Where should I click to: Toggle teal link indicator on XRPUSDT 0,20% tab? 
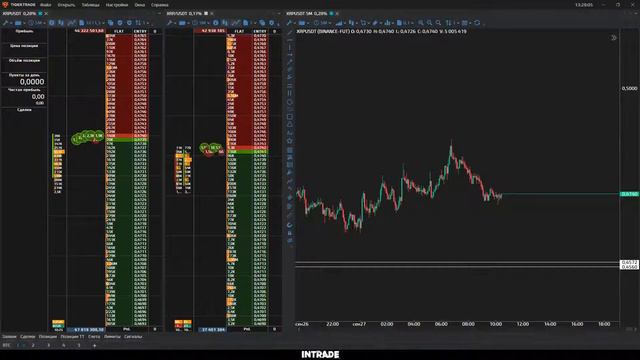[40, 13]
